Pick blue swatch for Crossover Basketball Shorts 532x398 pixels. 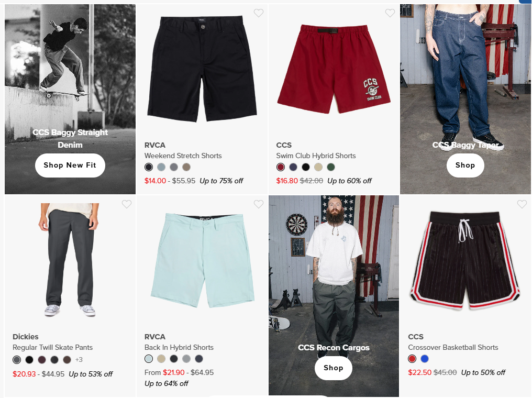[425, 359]
